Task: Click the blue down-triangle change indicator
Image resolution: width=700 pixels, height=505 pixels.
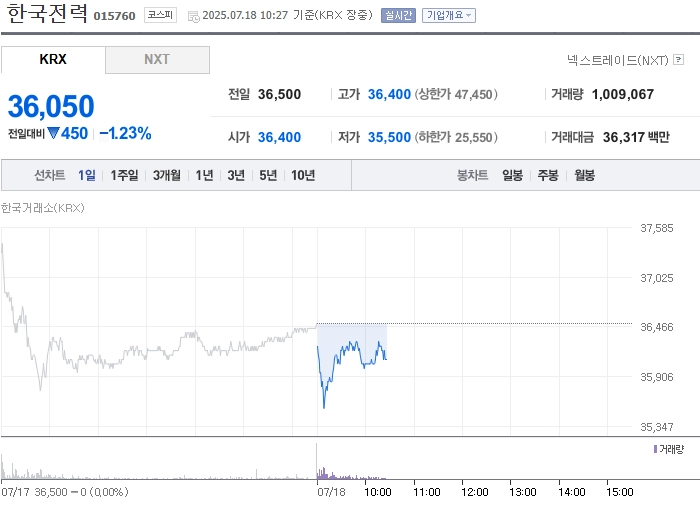Action: click(54, 133)
